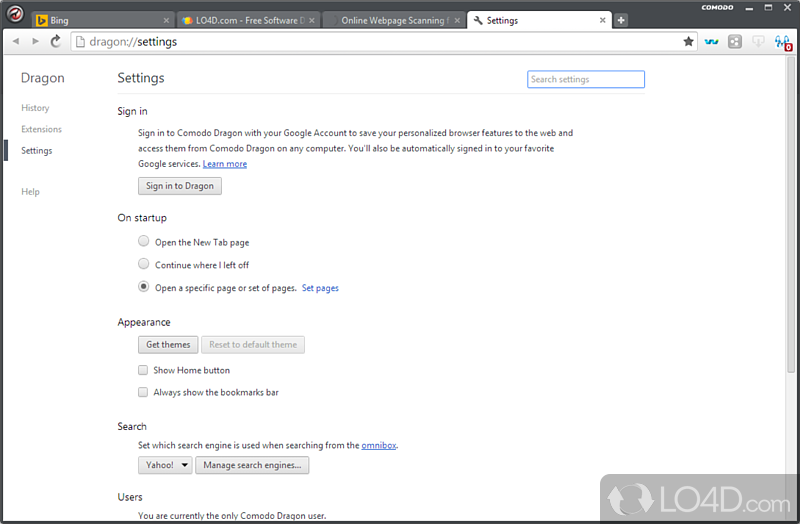Minimize the Comodo Dragon window
This screenshot has width=800, height=524.
[x=749, y=8]
